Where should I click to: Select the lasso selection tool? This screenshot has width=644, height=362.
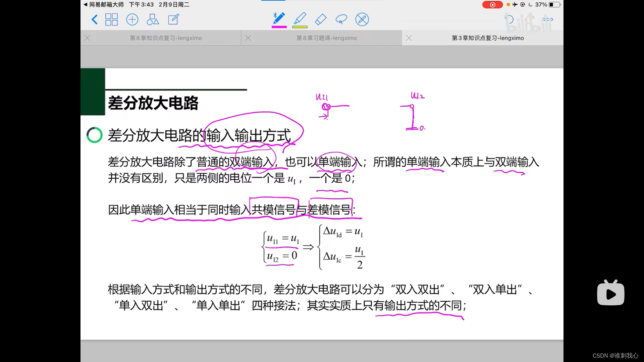coord(341,19)
